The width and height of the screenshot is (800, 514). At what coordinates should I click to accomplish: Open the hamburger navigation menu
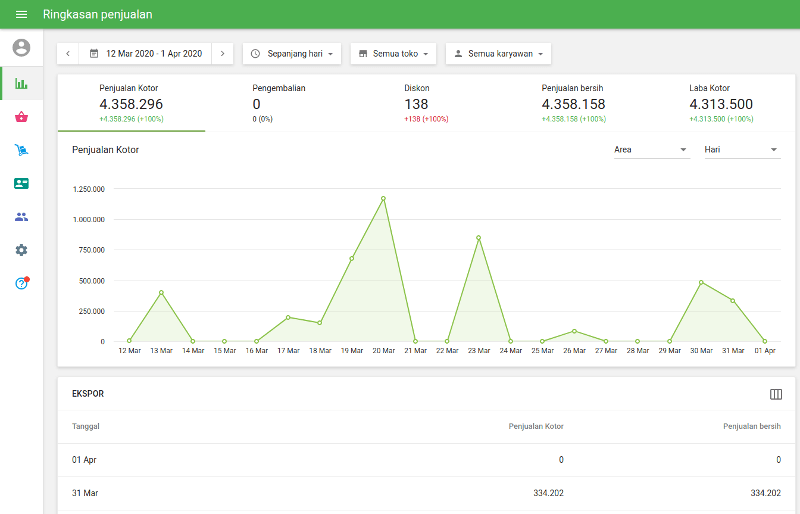(21, 14)
